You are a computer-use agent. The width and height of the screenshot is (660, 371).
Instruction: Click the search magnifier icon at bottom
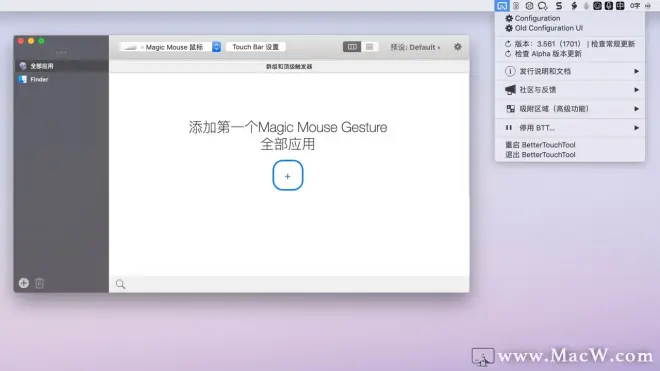click(x=120, y=284)
